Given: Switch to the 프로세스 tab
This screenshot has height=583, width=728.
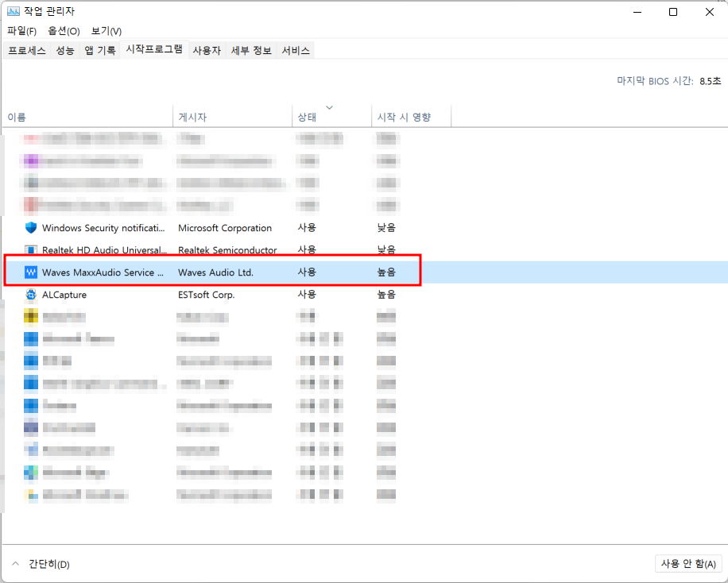Looking at the screenshot, I should click(x=27, y=50).
